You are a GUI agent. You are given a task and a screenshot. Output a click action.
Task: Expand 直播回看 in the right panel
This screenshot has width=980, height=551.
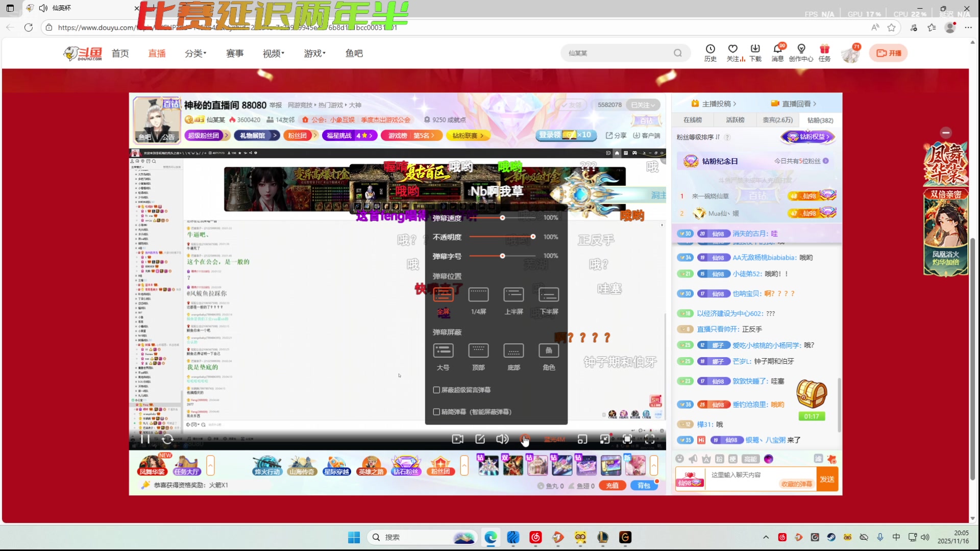coord(796,103)
